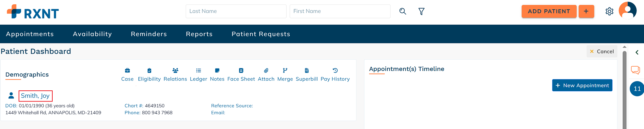Create a New Appointment
This screenshot has height=129, width=644.
tap(582, 85)
